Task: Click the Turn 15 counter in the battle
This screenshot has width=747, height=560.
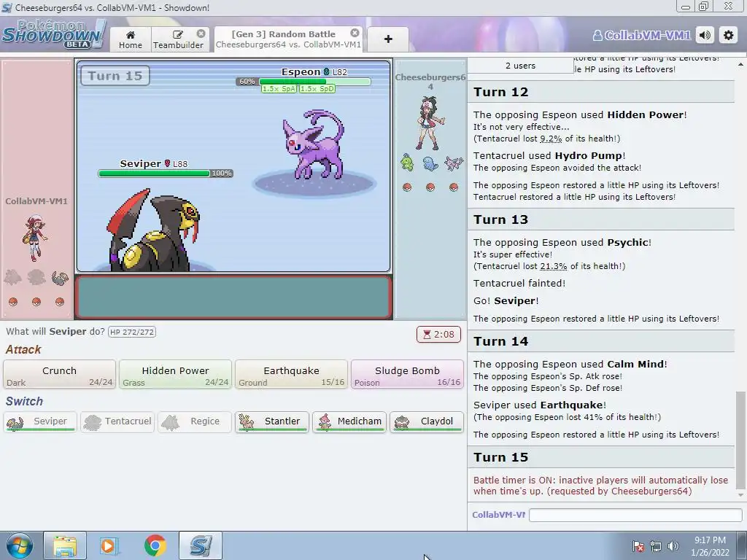Action: (x=115, y=76)
